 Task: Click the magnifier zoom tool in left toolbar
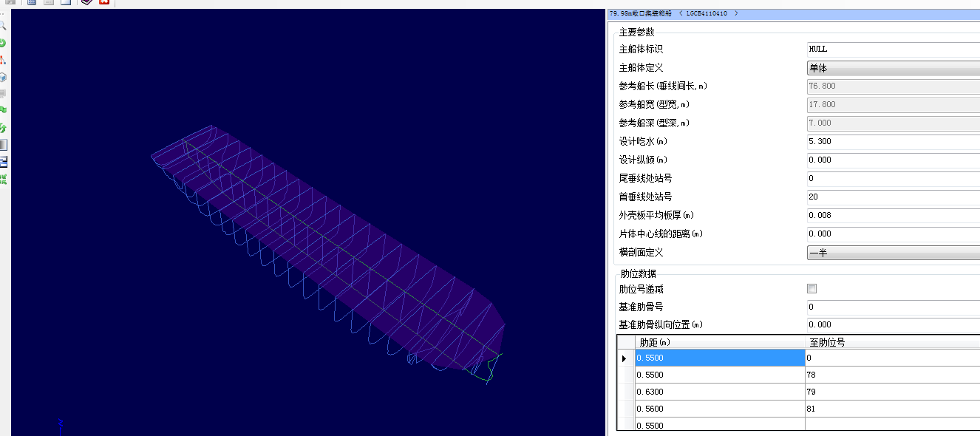(x=3, y=26)
